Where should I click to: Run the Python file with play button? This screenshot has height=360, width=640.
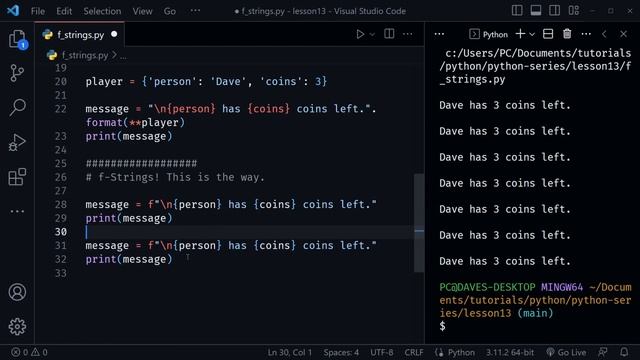click(360, 34)
